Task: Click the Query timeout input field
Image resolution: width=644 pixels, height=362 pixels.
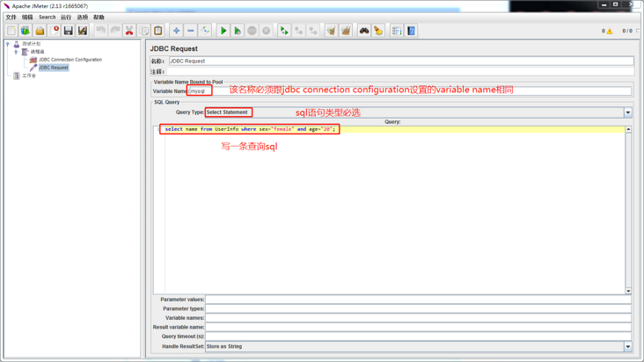Action: [418, 336]
